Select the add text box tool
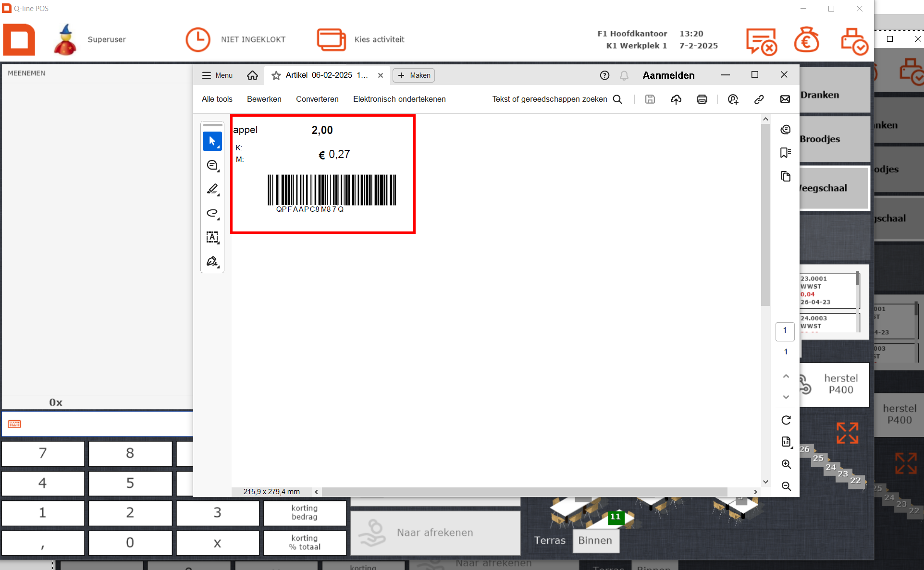Viewport: 924px width, 570px height. [x=212, y=237]
